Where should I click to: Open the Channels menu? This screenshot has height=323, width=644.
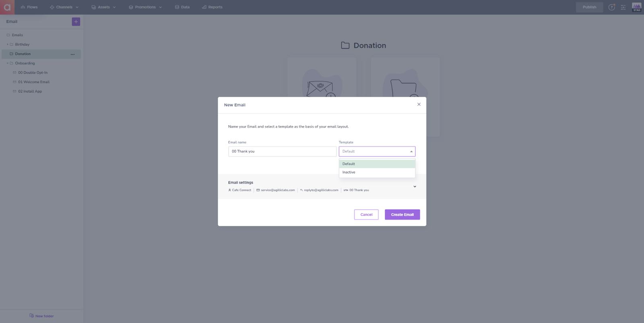click(x=64, y=7)
